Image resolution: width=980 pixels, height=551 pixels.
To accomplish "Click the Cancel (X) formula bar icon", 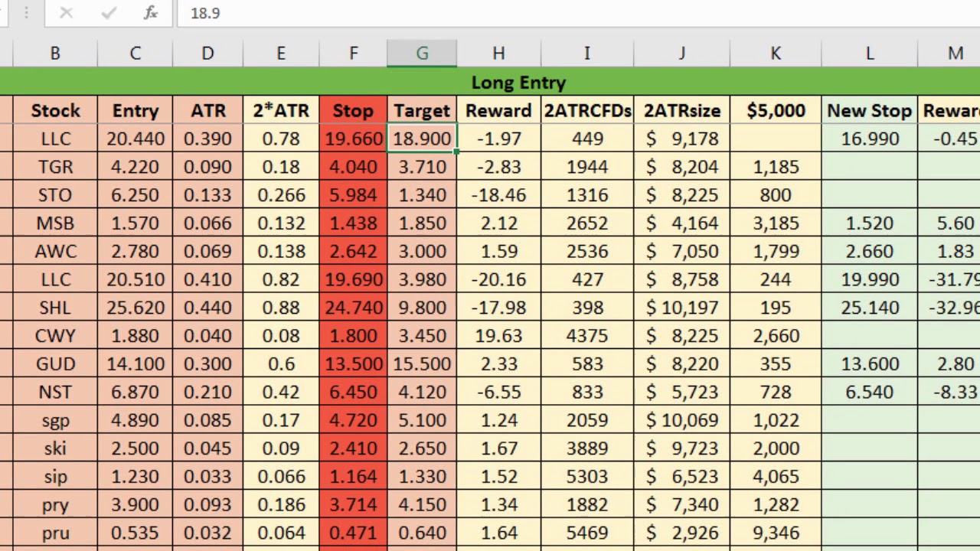I will (66, 13).
